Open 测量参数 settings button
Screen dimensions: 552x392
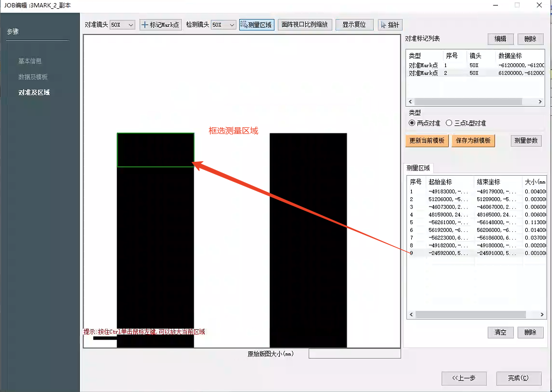[526, 141]
